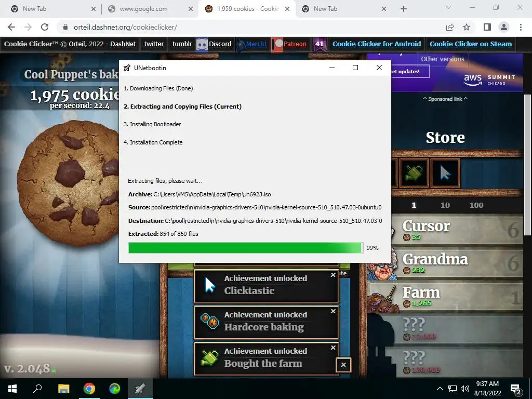Open the Clicktastic achievement cursor icon
Screen dimensions: 532x399
tap(210, 285)
